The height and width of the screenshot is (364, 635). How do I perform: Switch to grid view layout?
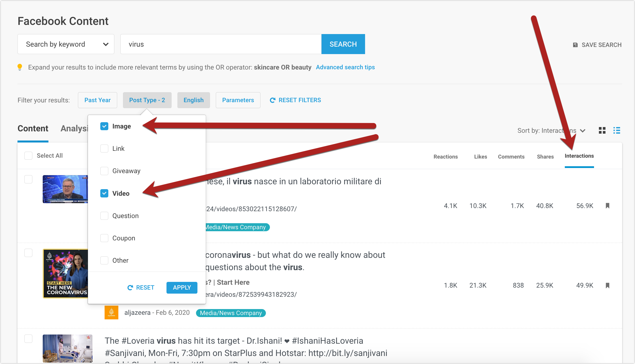pos(602,130)
